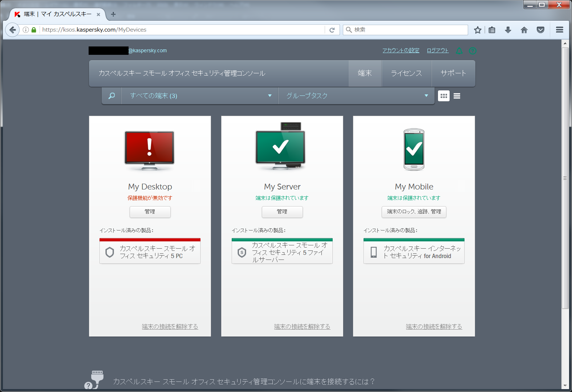This screenshot has width=572, height=392.
Task: Click 端末の接続を解除する under My Mobile
Action: click(x=434, y=327)
